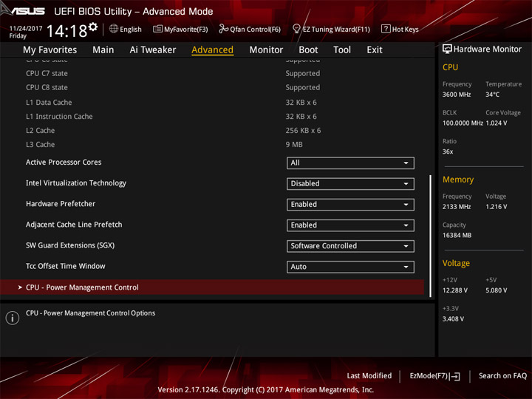Click the CPU C7 state row label

pyautogui.click(x=47, y=73)
